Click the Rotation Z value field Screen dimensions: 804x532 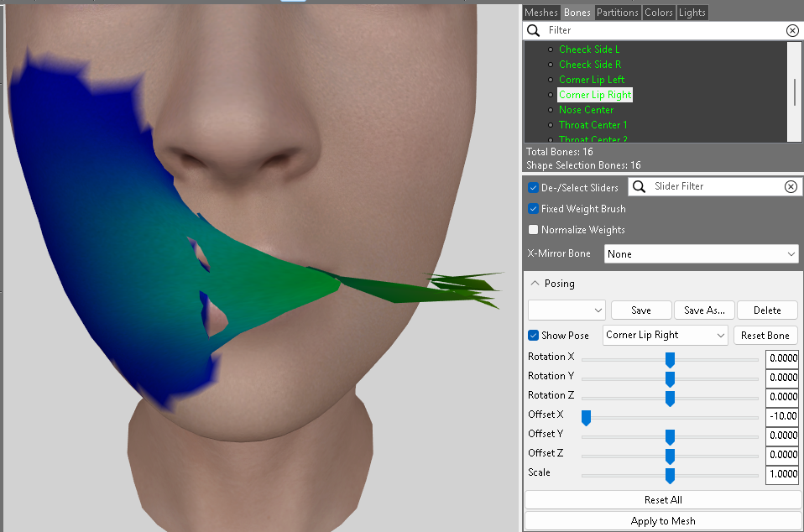tap(782, 397)
